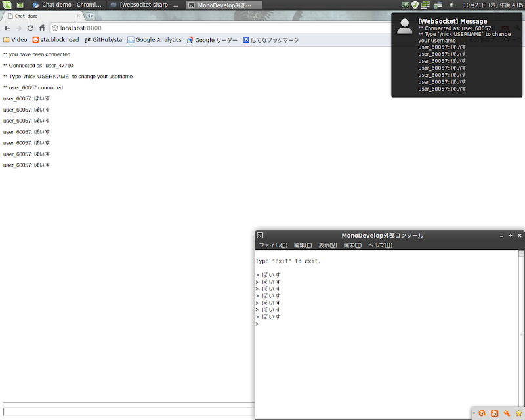Switch to the MonoDevelop console taskbar item

[224, 5]
